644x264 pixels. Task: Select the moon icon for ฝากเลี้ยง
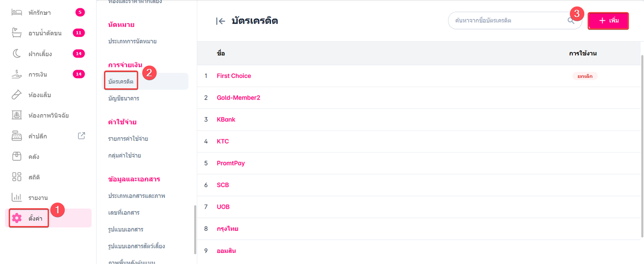pyautogui.click(x=17, y=53)
